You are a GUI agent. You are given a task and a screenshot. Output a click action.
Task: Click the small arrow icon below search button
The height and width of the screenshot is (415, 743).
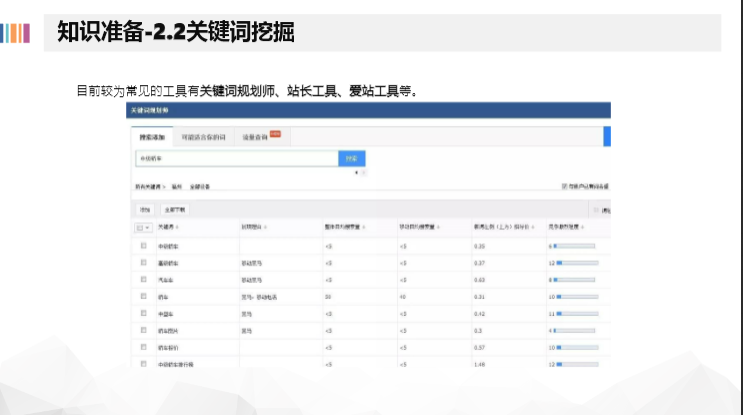[x=356, y=172]
